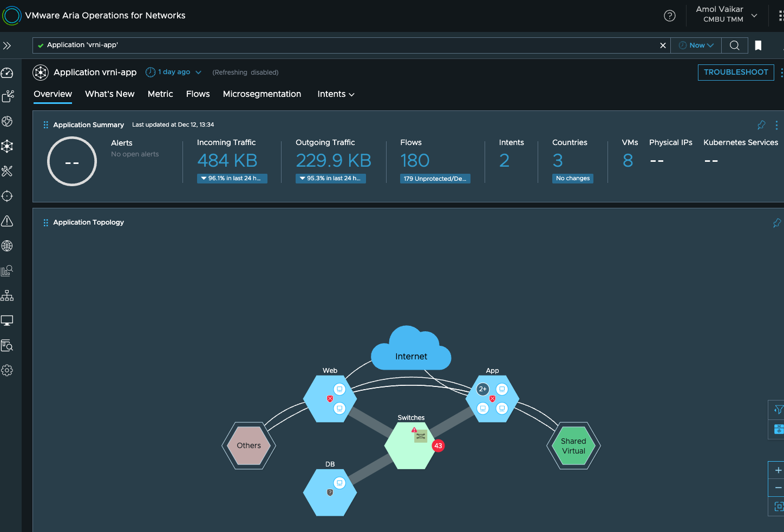Open the globe network sidebar icon
The image size is (784, 532).
click(7, 246)
